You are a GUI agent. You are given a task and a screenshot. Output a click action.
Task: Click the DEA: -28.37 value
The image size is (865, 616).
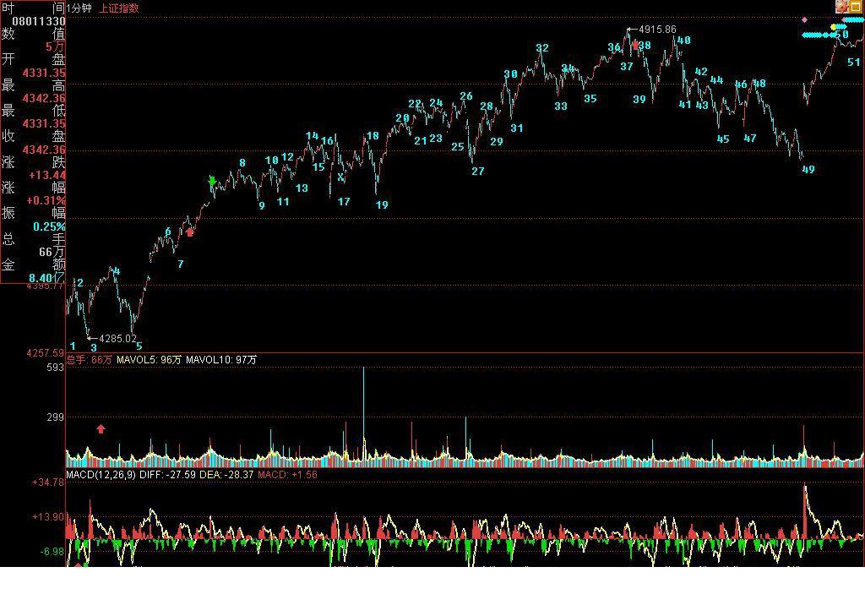226,475
